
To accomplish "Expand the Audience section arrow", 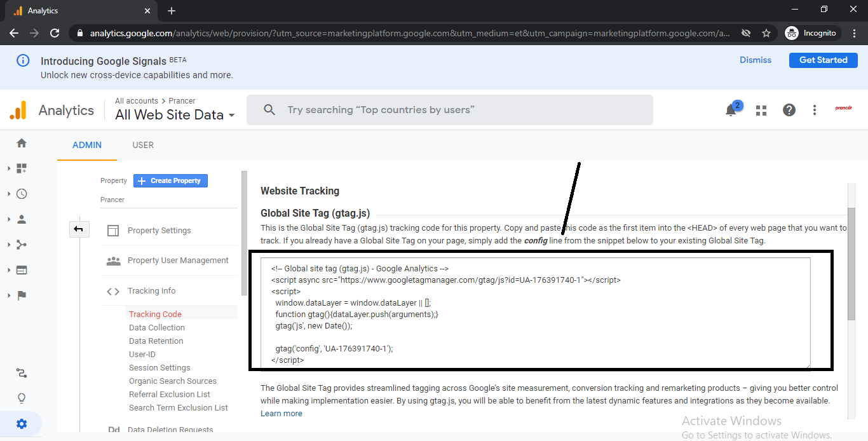I will pos(9,219).
